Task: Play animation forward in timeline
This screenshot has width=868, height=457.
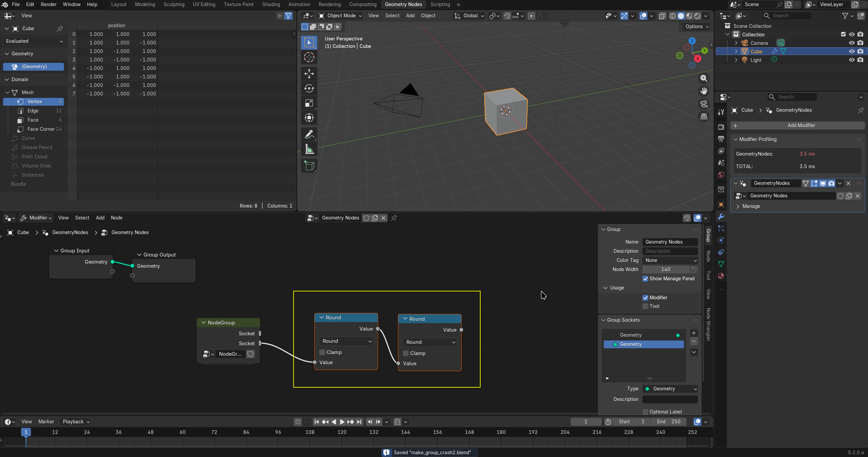Action: click(342, 422)
